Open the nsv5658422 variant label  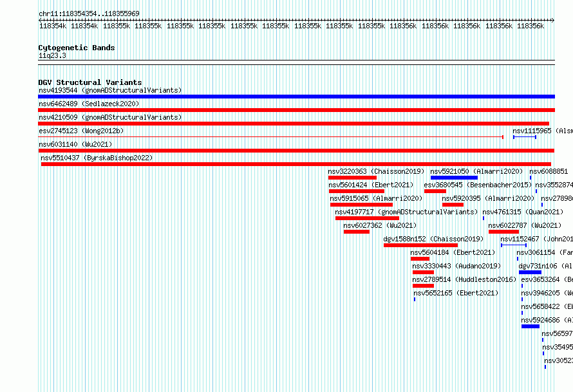(547, 306)
